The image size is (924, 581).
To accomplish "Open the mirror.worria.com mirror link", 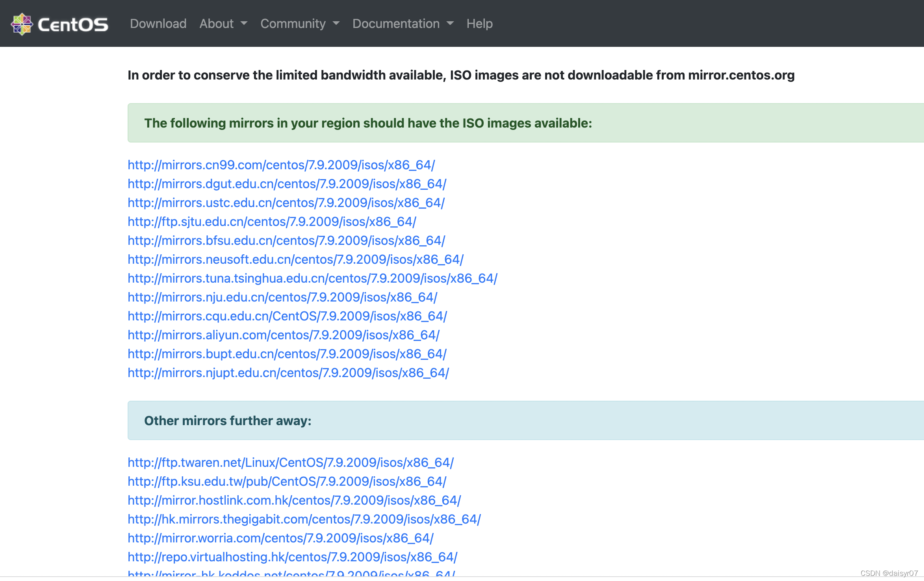I will coord(280,538).
